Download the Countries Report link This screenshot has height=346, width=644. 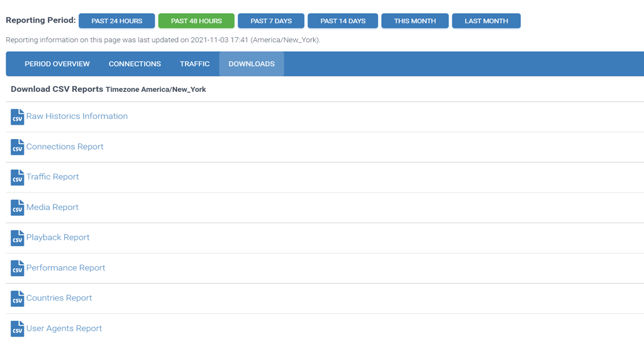pyautogui.click(x=59, y=298)
